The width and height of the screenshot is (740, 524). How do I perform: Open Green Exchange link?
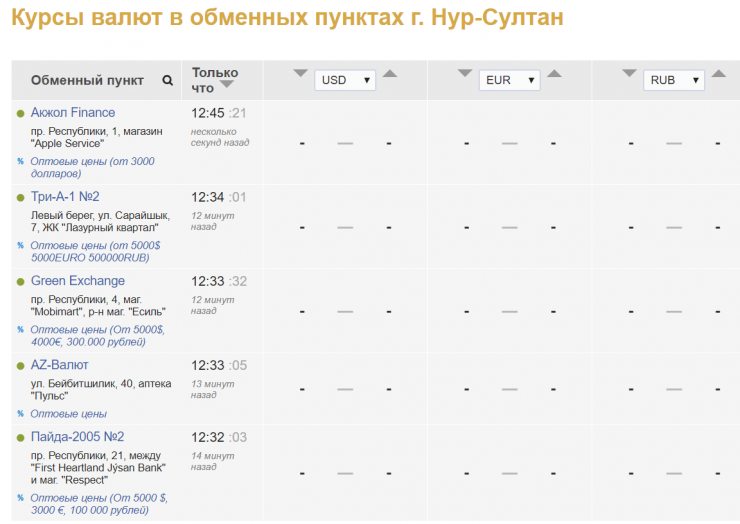pyautogui.click(x=78, y=281)
